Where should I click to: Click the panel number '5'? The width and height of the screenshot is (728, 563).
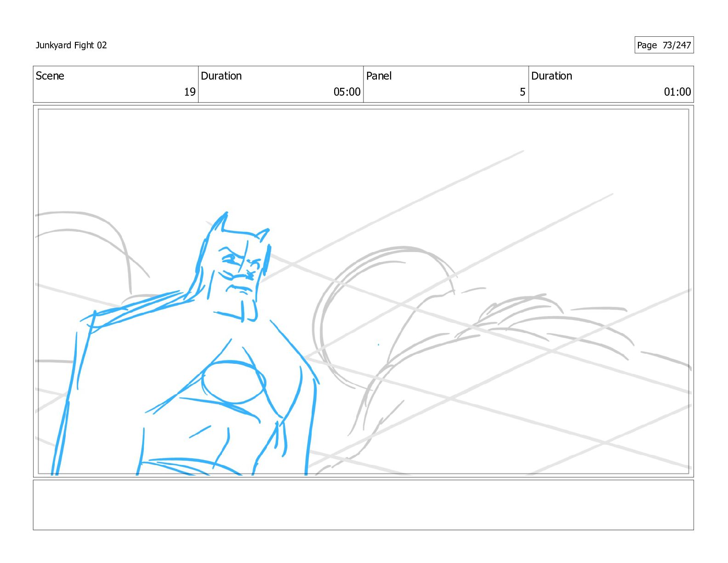pos(523,92)
